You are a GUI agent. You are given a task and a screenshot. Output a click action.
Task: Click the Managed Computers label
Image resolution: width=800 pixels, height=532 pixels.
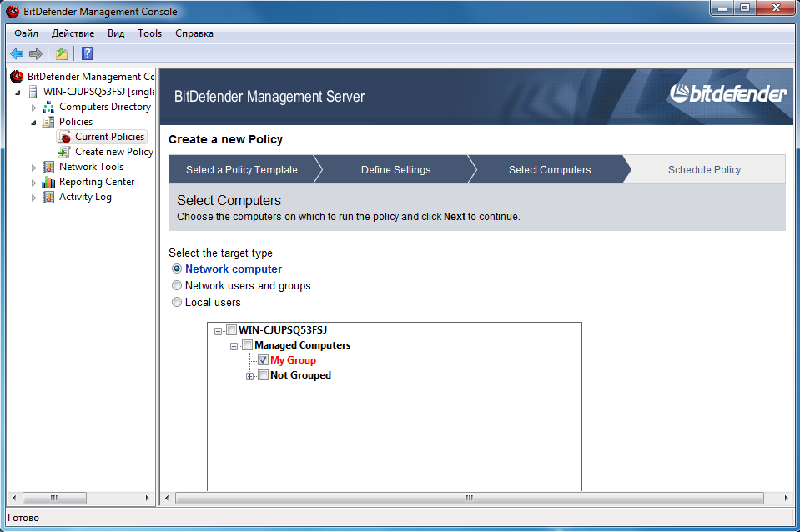[x=303, y=345]
